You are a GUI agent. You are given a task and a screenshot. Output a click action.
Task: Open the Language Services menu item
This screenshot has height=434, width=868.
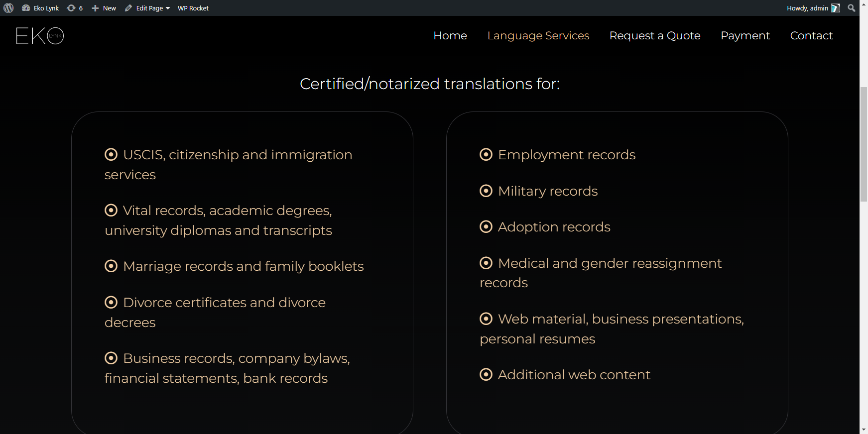538,36
